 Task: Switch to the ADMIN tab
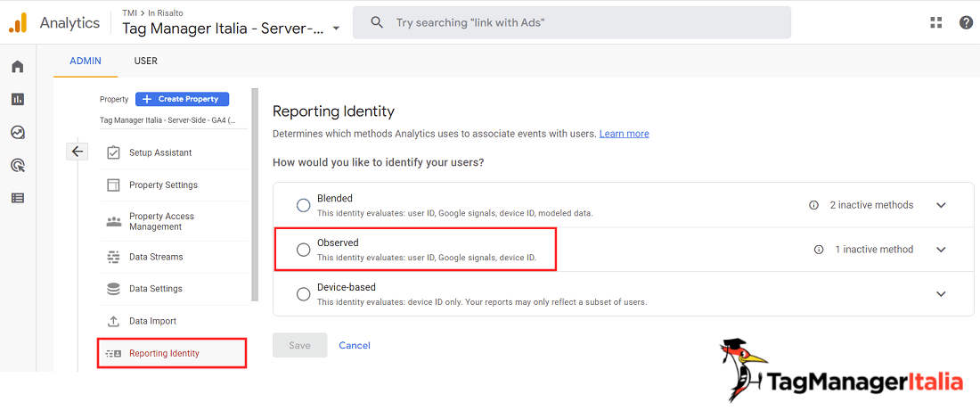tap(86, 62)
